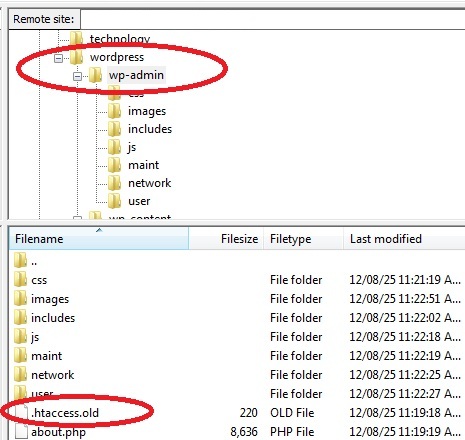The width and height of the screenshot is (465, 440).
Task: Collapse the wp-admin tree node
Action: coord(77,76)
